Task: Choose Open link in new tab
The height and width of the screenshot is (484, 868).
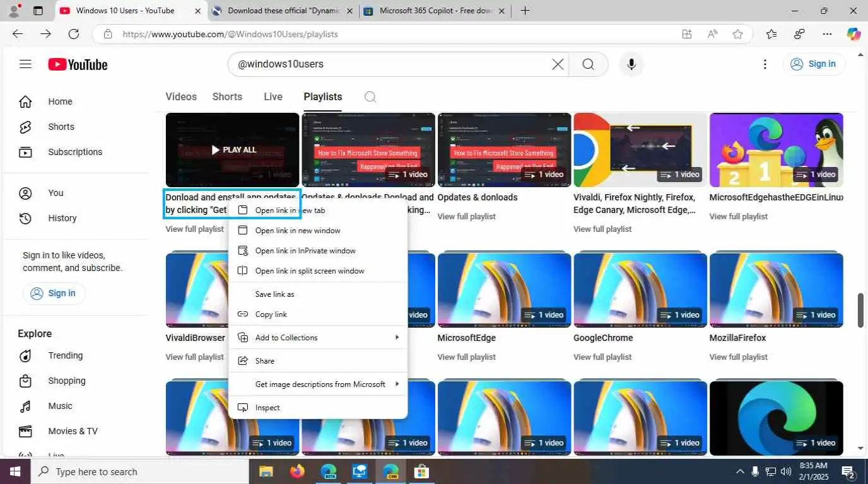Action: (x=318, y=210)
